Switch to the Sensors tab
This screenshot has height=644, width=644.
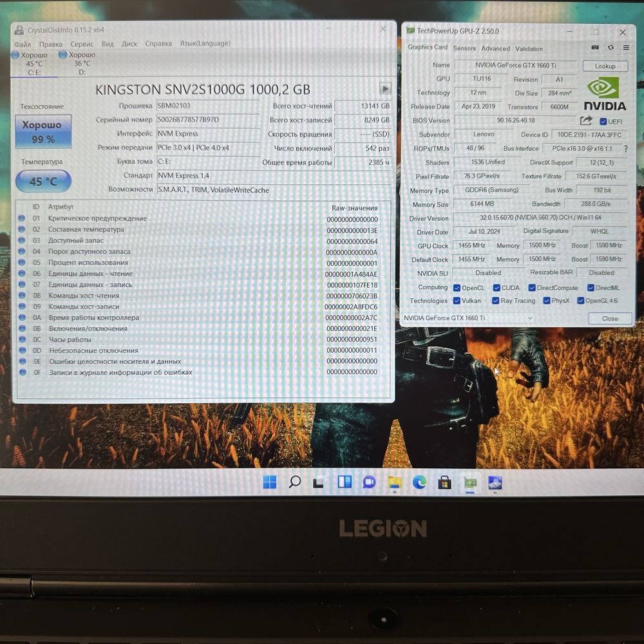[464, 48]
